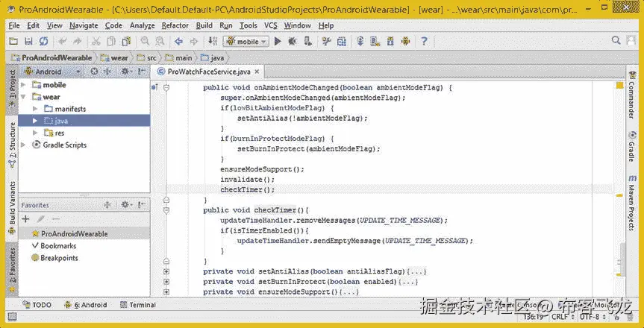Start debugging with the bug icon
Viewport: 644px width, 328px height.
click(293, 41)
